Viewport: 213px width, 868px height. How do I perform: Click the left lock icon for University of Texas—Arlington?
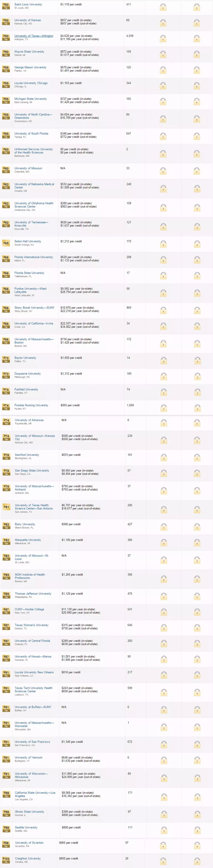[x=163, y=38]
